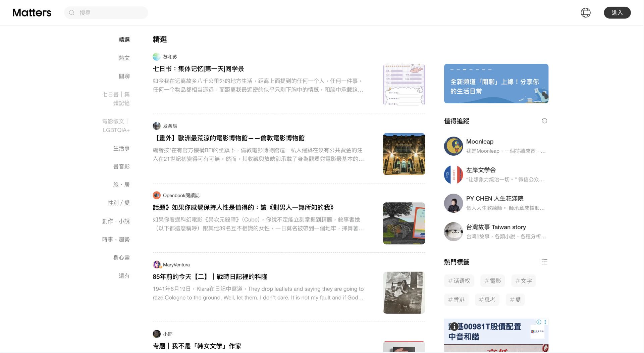Click 苏和苏 author avatar
The image size is (644, 353).
pyautogui.click(x=157, y=57)
